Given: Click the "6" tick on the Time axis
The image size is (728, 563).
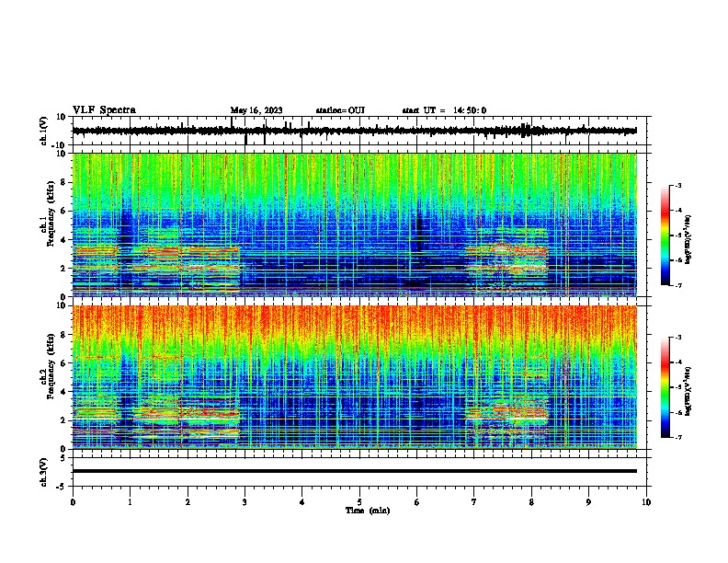Looking at the screenshot, I should [x=417, y=502].
